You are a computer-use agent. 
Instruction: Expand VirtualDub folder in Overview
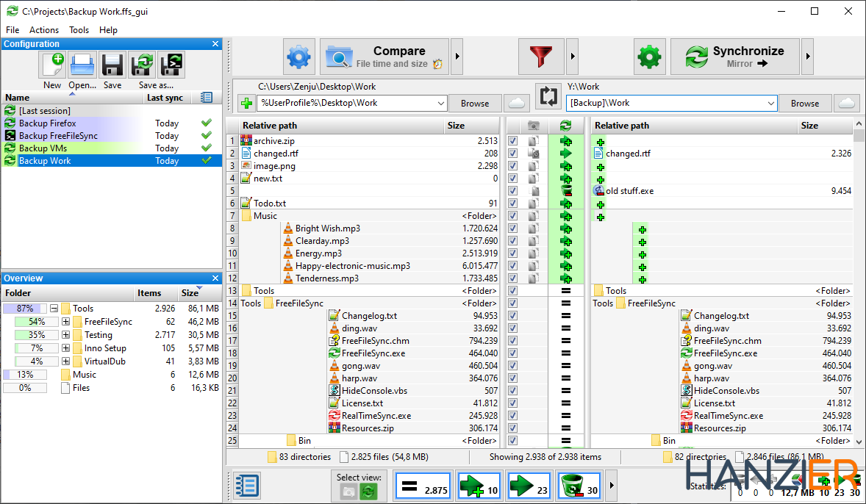pos(65,361)
